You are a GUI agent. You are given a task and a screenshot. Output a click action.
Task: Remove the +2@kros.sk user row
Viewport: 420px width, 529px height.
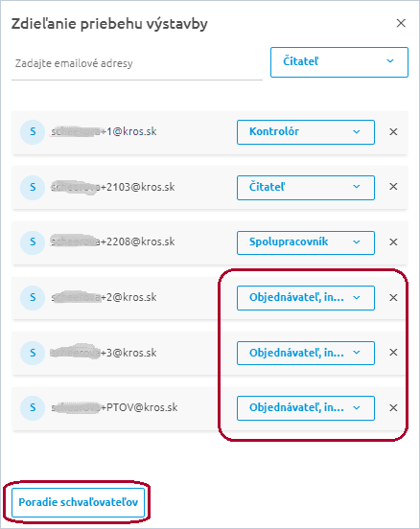point(393,297)
